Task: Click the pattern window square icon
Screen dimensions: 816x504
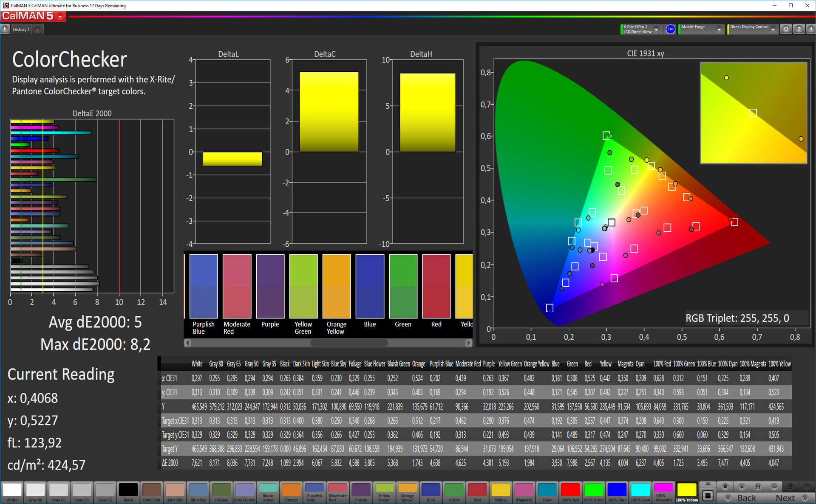Action: point(708,496)
